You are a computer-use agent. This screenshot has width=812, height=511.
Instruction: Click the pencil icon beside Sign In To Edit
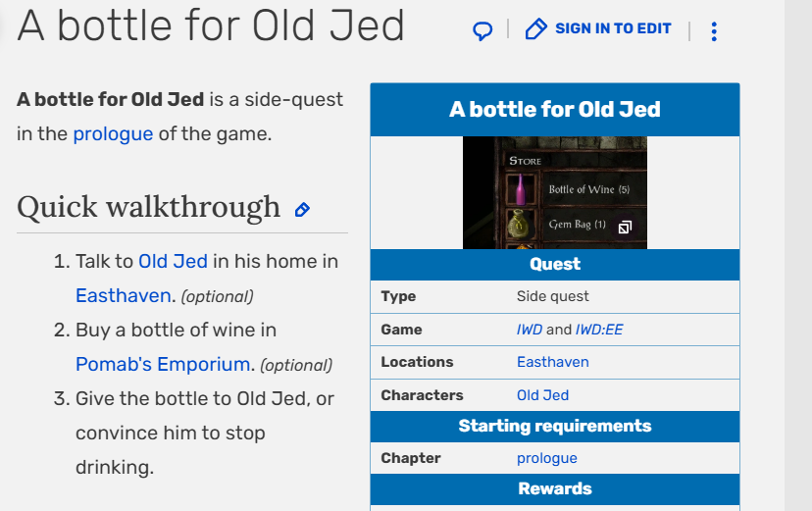click(x=535, y=29)
